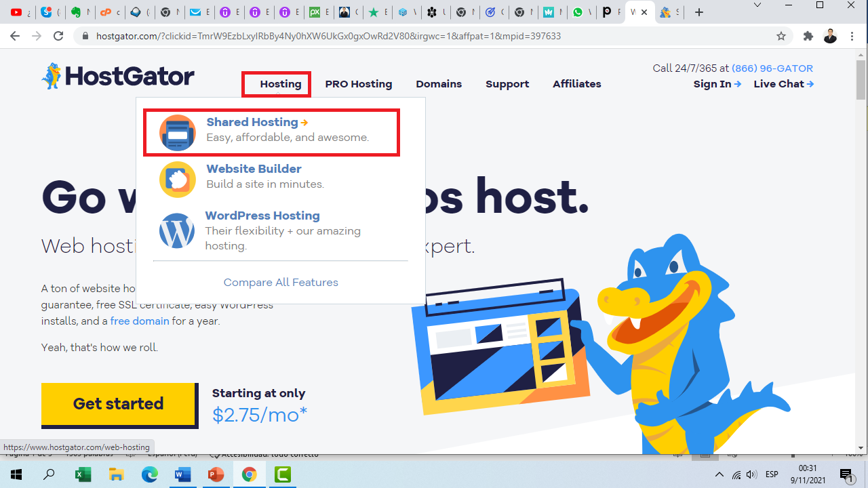The image size is (868, 488).
Task: Click the page scrollbar up arrow
Action: 862,56
